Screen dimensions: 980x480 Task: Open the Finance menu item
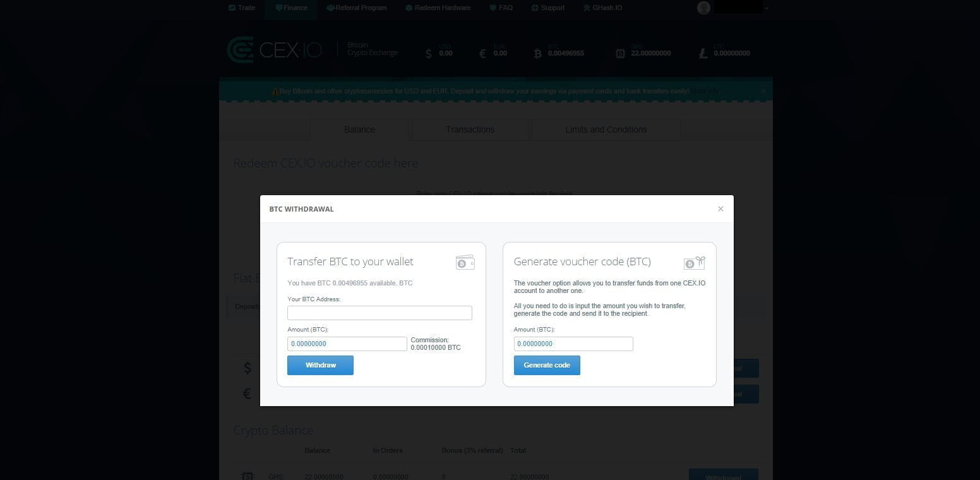pos(291,8)
